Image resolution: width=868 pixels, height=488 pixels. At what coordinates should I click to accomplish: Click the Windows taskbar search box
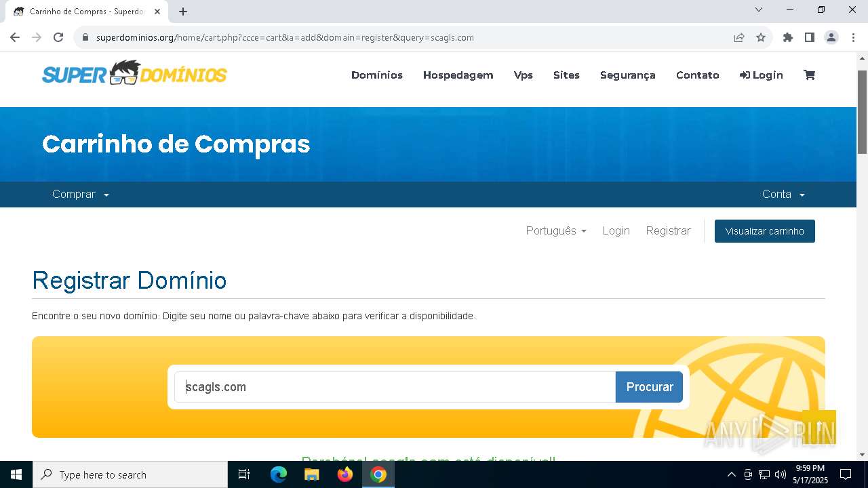point(130,474)
